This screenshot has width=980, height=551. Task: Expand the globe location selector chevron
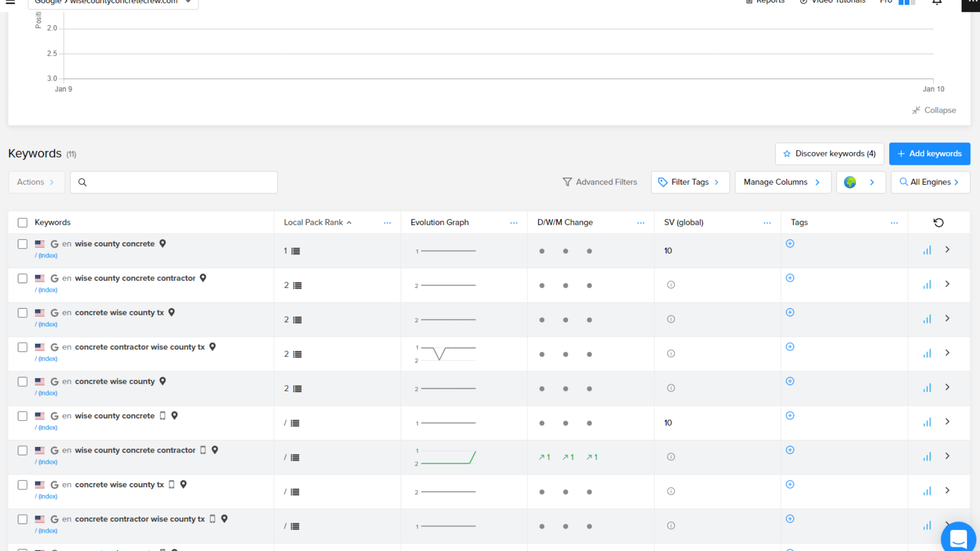872,182
